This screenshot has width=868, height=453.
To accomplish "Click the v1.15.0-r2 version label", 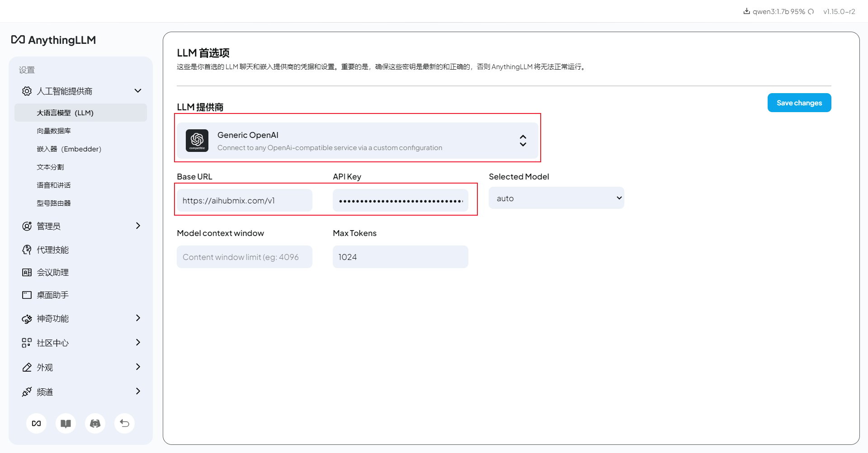I will (x=839, y=12).
